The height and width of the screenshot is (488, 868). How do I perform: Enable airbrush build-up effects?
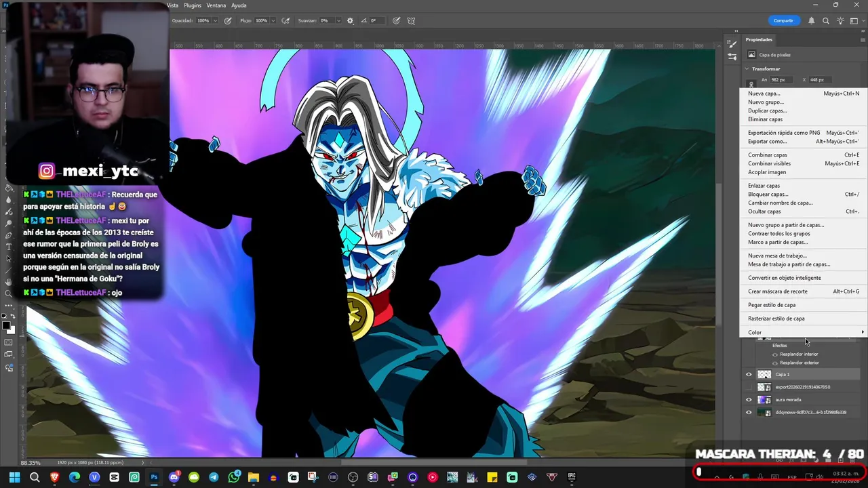[285, 21]
